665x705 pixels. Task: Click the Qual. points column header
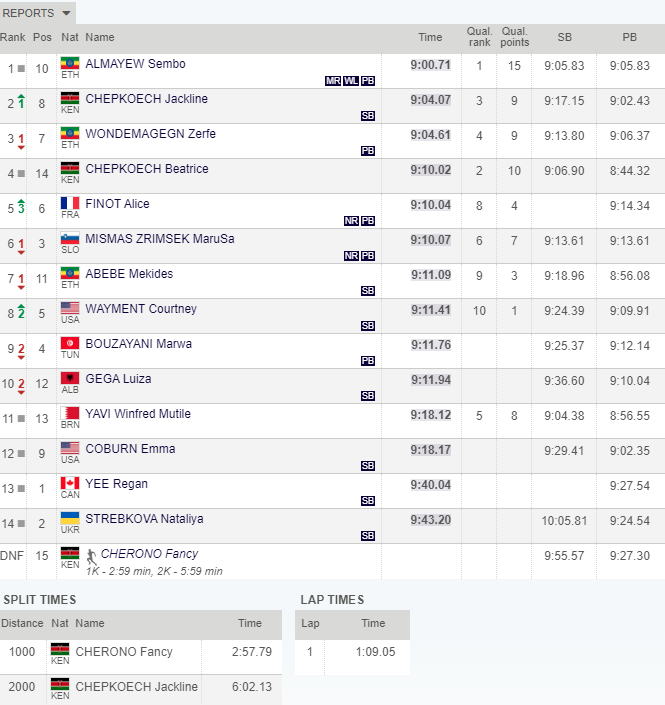point(514,37)
